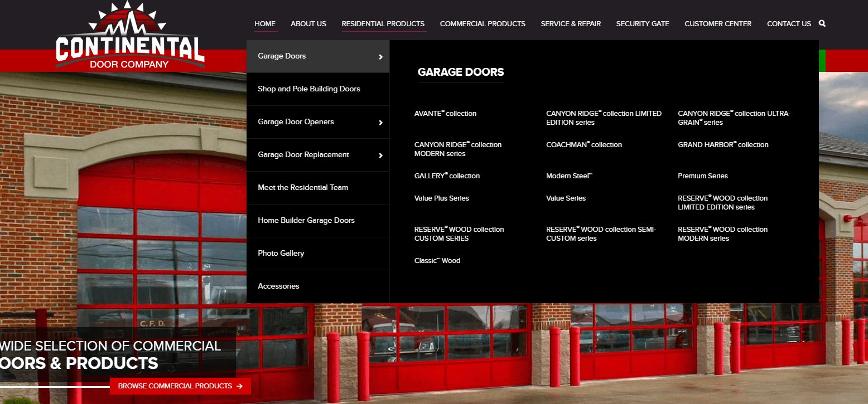Select the Garage Doors sidebar entry
868x404 pixels.
point(318,56)
